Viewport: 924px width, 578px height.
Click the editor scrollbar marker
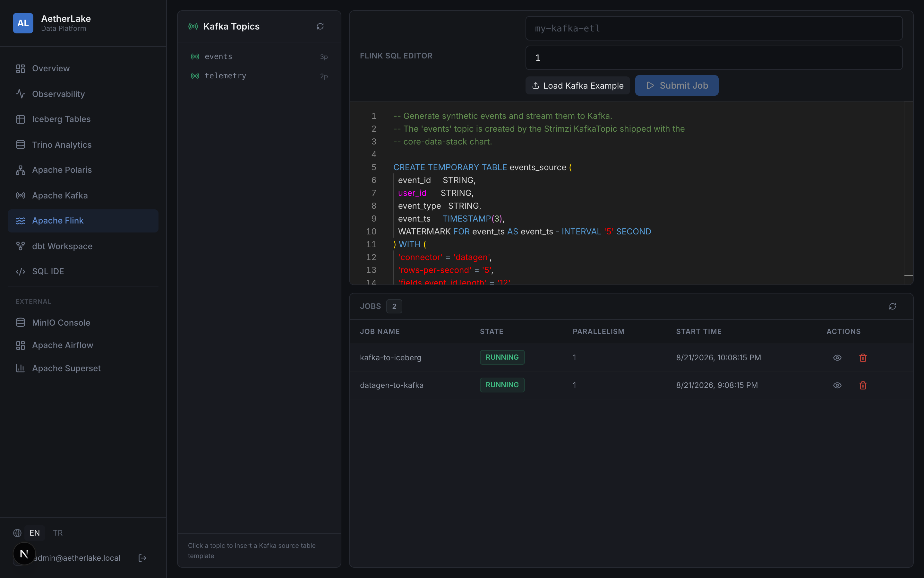(x=909, y=275)
